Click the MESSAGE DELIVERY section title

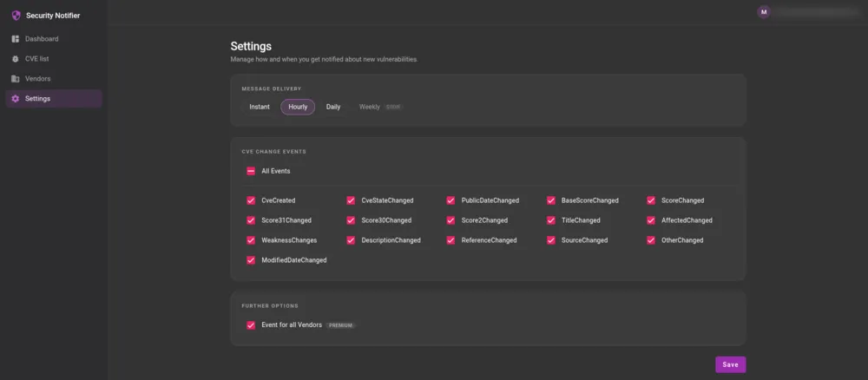[271, 88]
